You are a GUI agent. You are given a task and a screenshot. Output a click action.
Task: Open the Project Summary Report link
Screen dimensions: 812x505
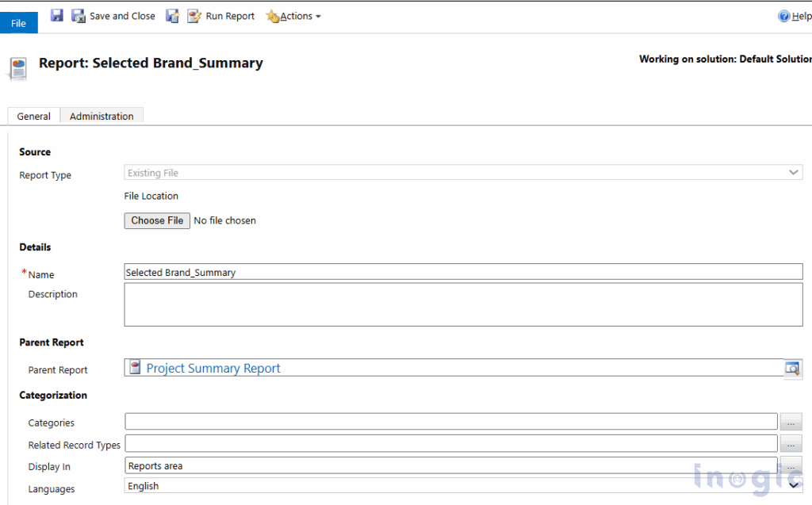pos(214,368)
